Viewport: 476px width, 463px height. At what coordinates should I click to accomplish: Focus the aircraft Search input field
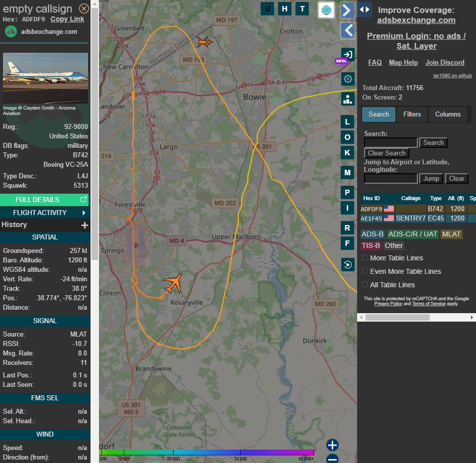390,142
